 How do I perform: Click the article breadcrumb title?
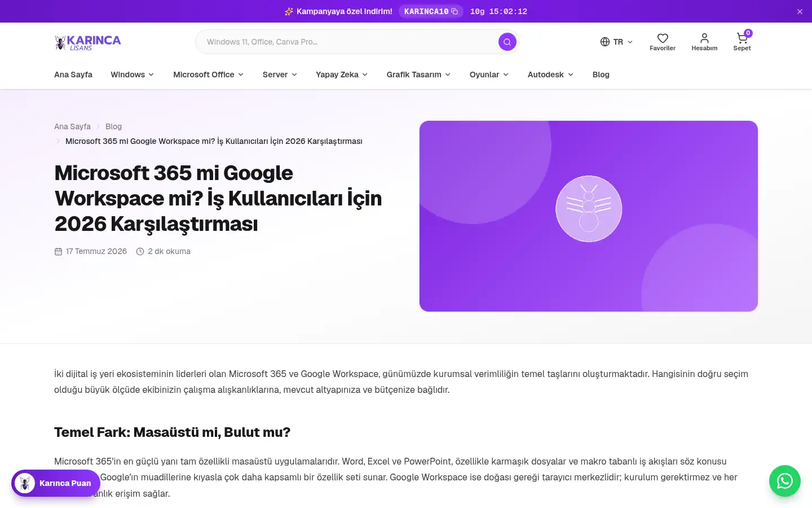214,141
